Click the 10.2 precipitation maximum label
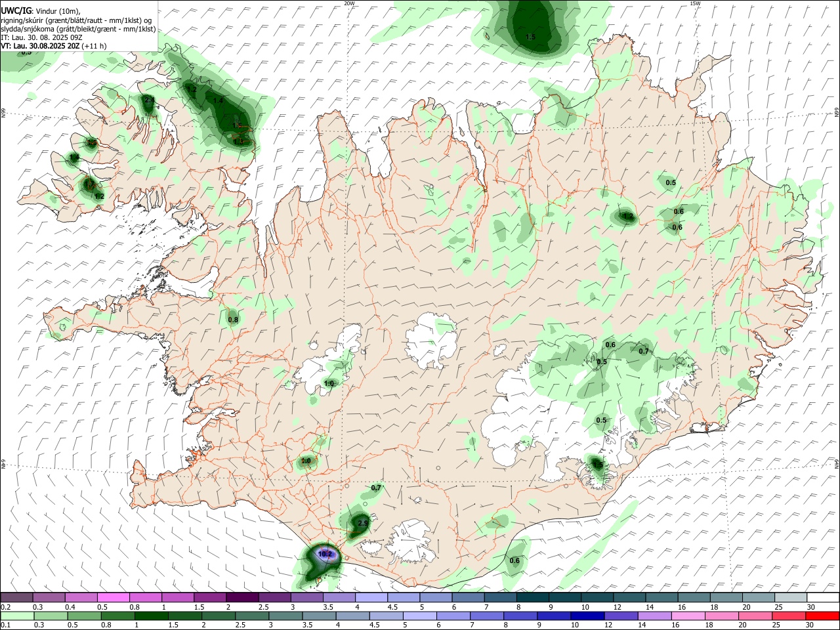Image resolution: width=840 pixels, height=630 pixels. click(325, 554)
